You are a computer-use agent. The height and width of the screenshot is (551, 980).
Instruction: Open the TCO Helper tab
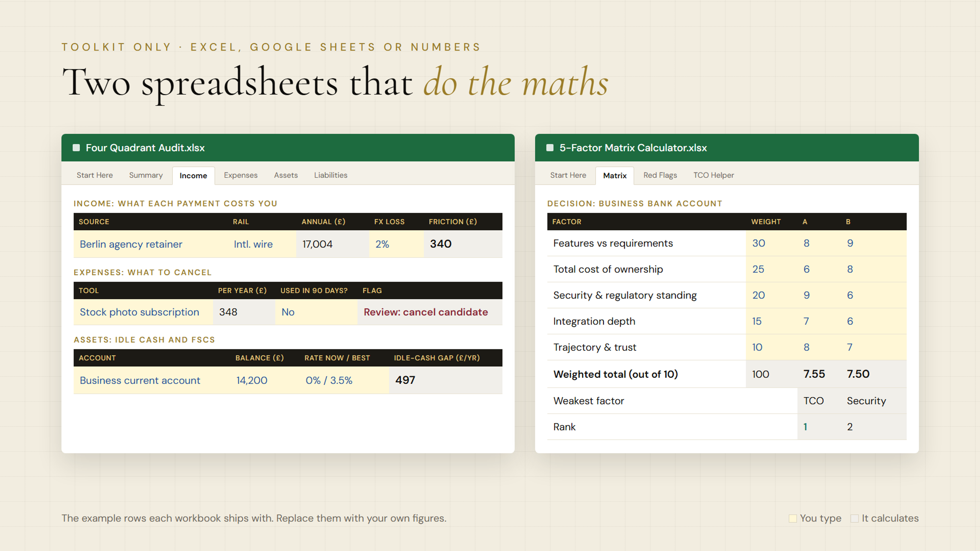714,175
